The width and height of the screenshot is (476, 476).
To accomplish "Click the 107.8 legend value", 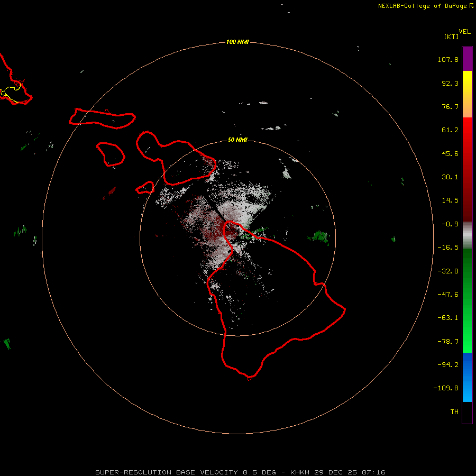I will tap(448, 59).
